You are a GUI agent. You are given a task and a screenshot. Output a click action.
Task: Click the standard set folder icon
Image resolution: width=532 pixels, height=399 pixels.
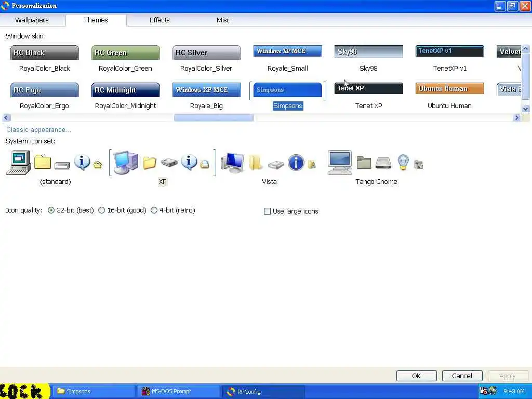(43, 163)
